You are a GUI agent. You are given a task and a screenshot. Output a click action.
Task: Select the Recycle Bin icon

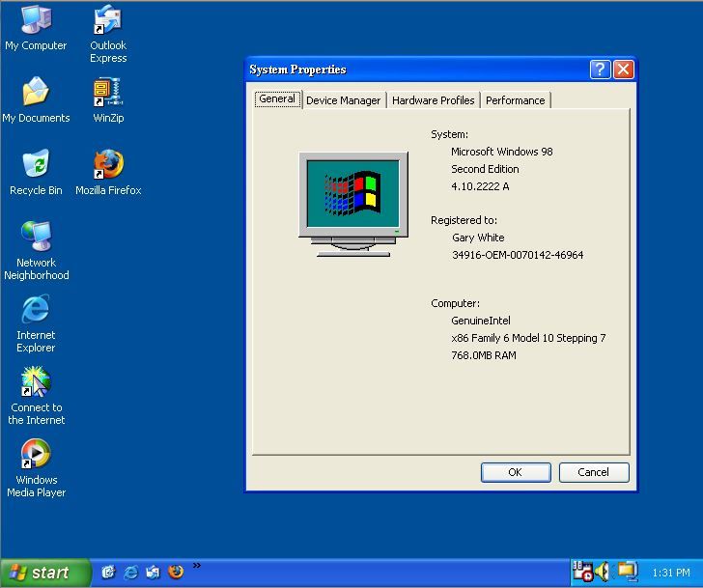[36, 166]
